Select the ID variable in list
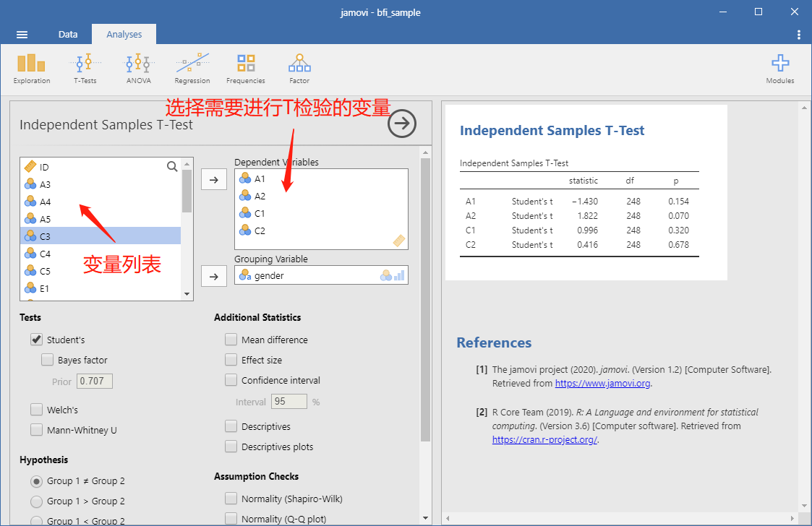This screenshot has height=526, width=812. point(101,167)
